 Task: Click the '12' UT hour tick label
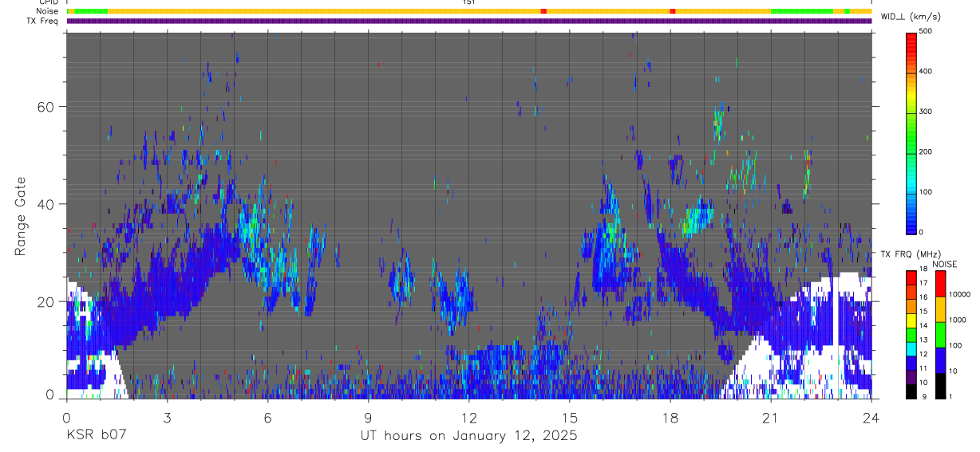[468, 417]
